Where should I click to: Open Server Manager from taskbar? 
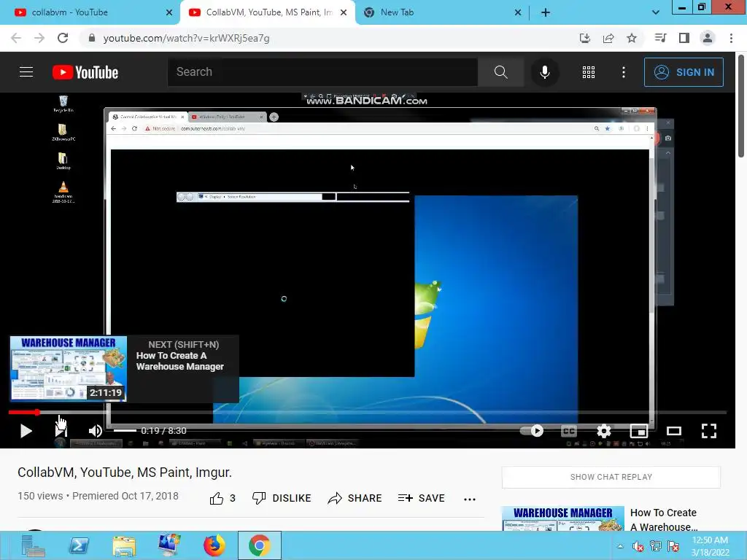click(34, 545)
